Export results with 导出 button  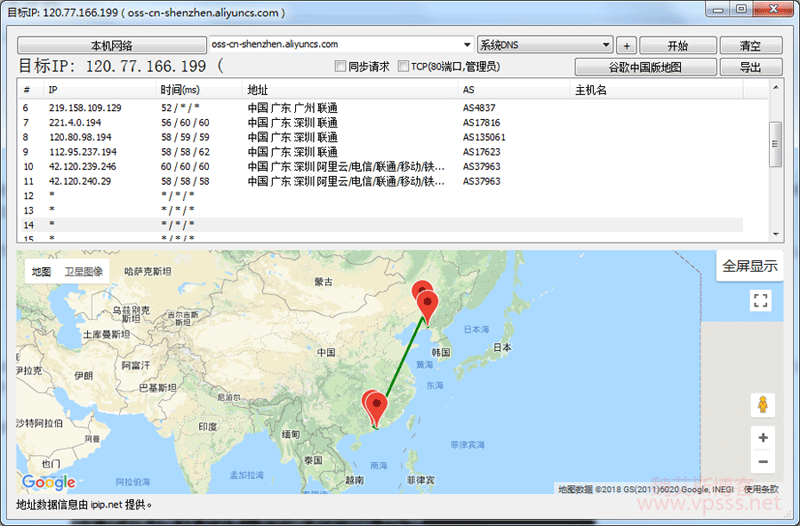(x=751, y=67)
